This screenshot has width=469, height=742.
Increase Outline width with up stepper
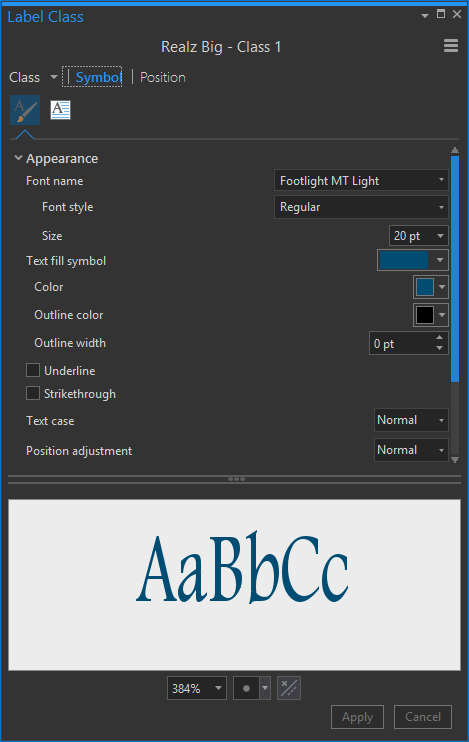[x=440, y=337]
